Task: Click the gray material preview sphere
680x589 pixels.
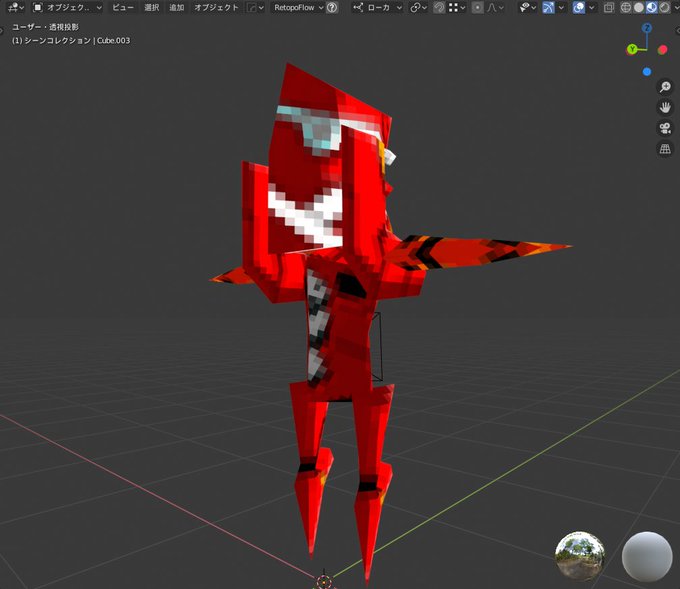Action: pyautogui.click(x=647, y=557)
